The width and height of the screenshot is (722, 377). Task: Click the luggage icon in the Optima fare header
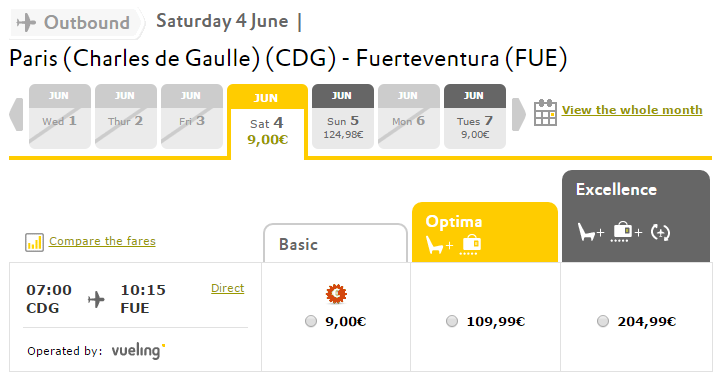[471, 245]
